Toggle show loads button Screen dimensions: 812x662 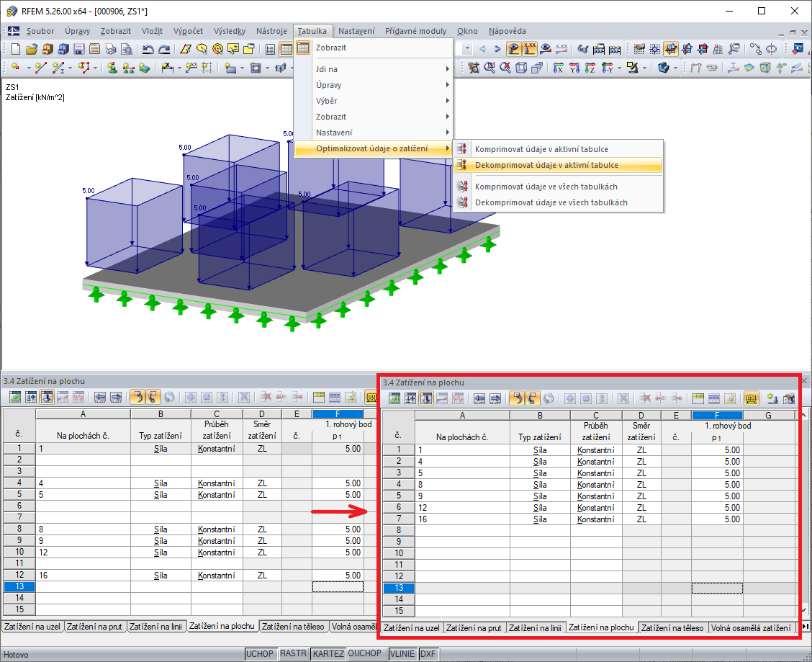514,49
